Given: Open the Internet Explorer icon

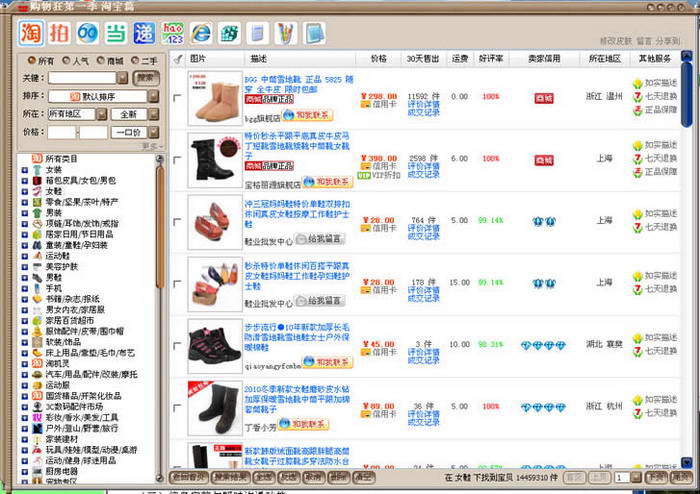Looking at the screenshot, I should coord(202,31).
